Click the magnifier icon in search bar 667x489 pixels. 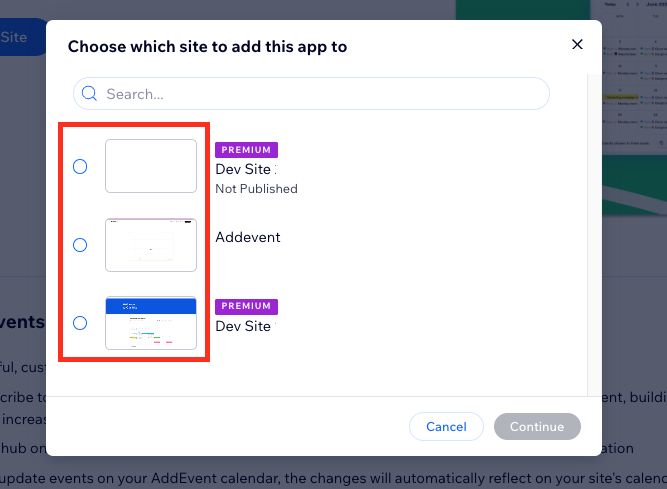pyautogui.click(x=89, y=93)
